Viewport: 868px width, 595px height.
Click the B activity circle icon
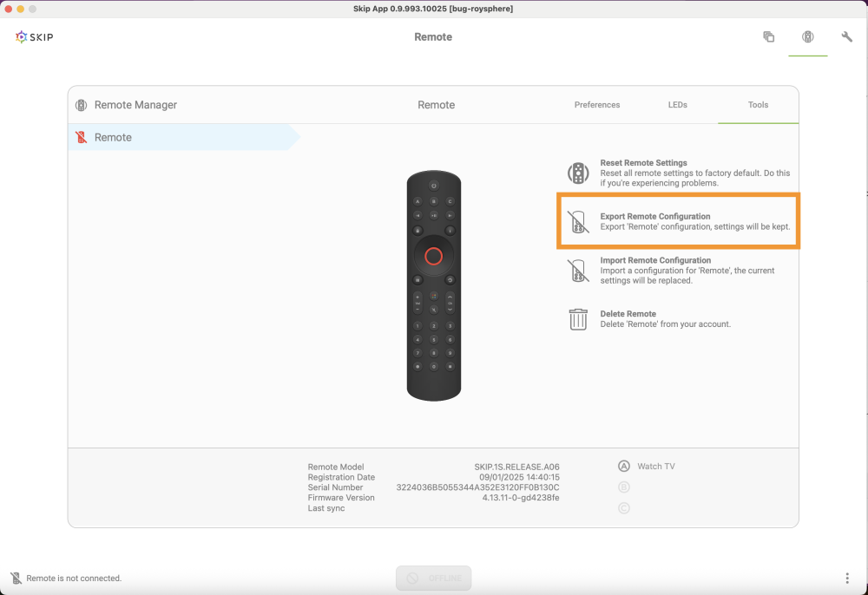(624, 487)
